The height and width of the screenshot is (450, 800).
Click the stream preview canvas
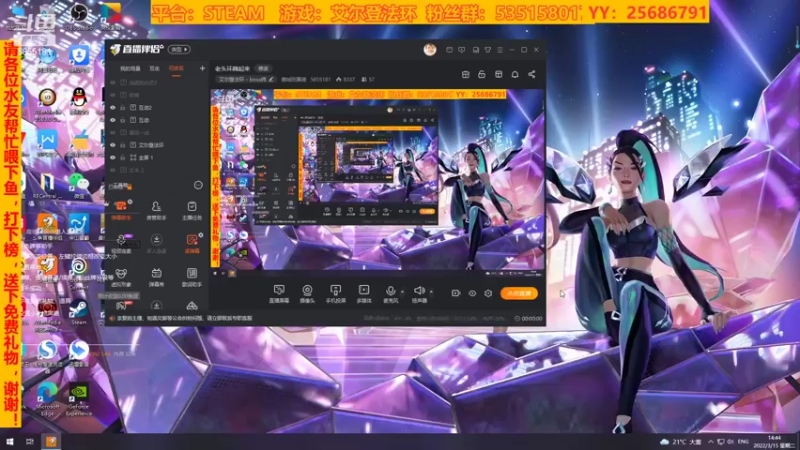point(378,179)
